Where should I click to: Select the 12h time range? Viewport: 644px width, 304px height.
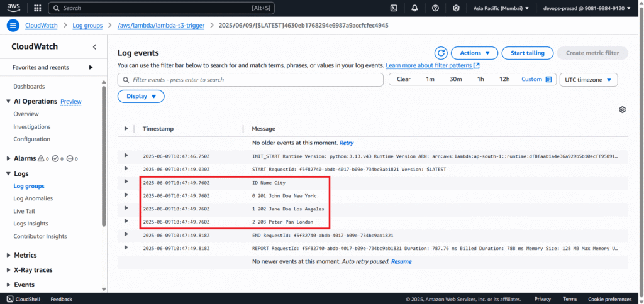504,79
